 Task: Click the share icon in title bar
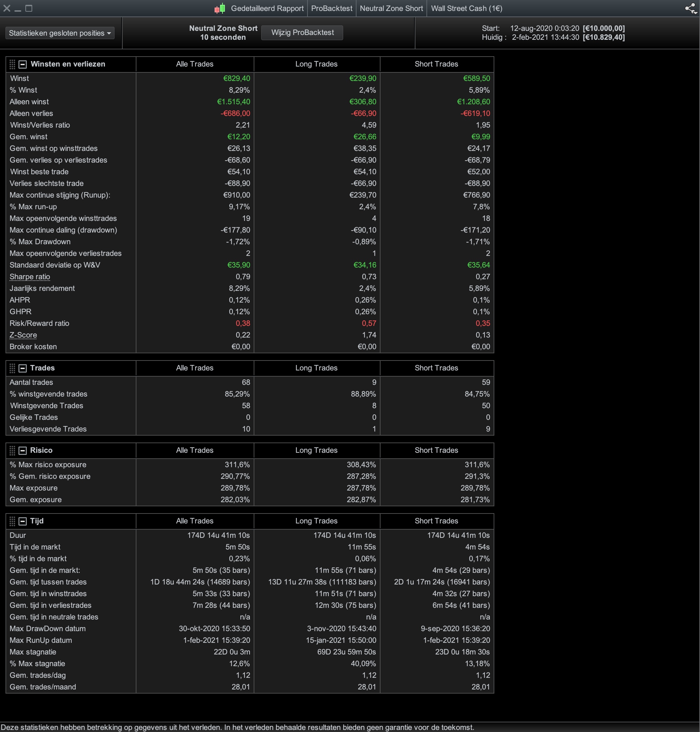pos(691,8)
